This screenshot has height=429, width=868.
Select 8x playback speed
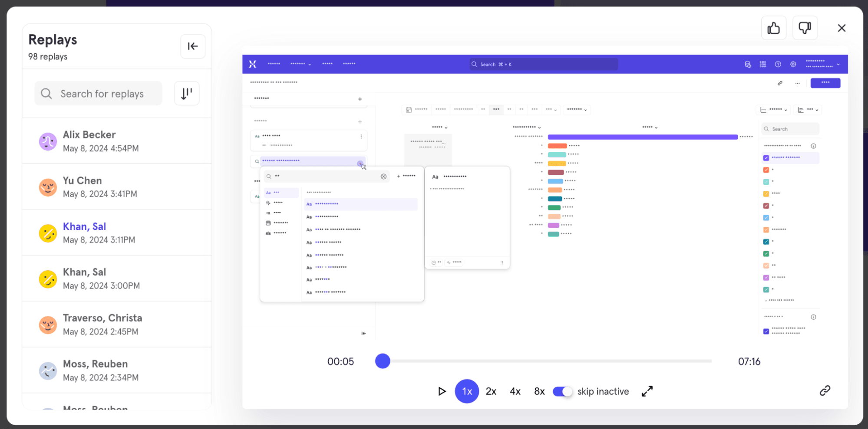(x=539, y=391)
